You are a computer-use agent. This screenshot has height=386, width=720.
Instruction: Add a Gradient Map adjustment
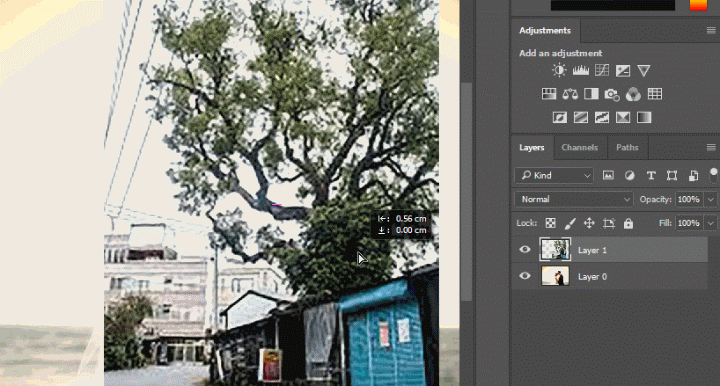click(x=644, y=117)
